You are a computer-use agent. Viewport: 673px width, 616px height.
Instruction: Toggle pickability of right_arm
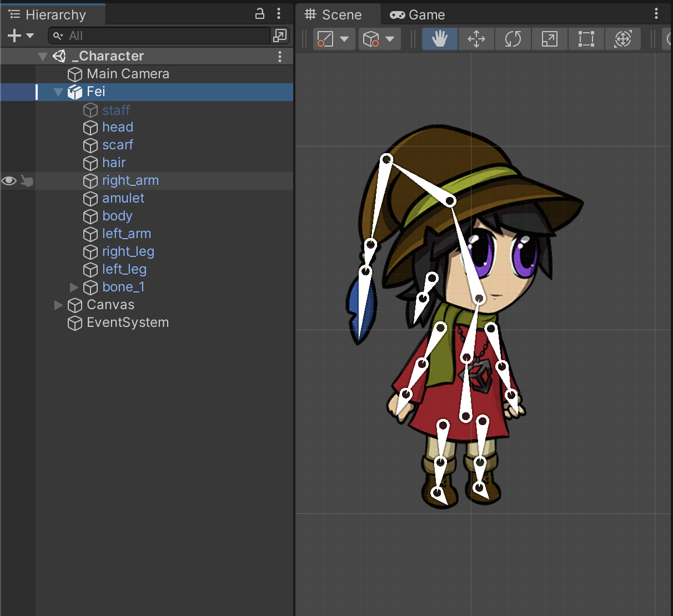27,180
